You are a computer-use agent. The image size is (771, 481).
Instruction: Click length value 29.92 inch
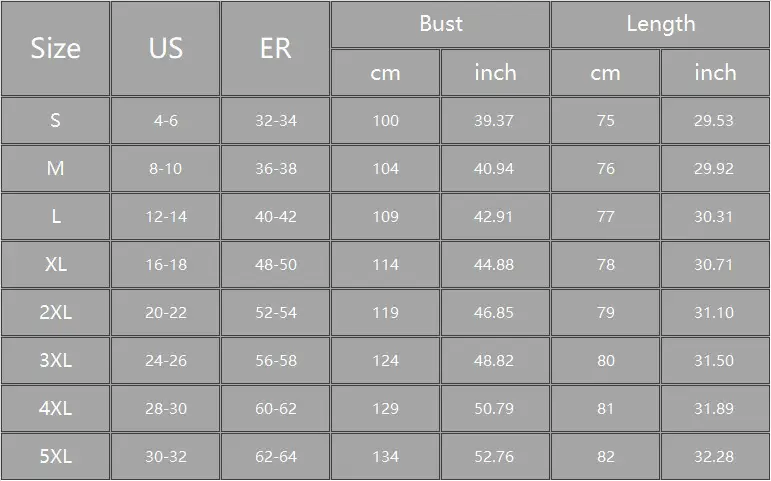tap(715, 169)
